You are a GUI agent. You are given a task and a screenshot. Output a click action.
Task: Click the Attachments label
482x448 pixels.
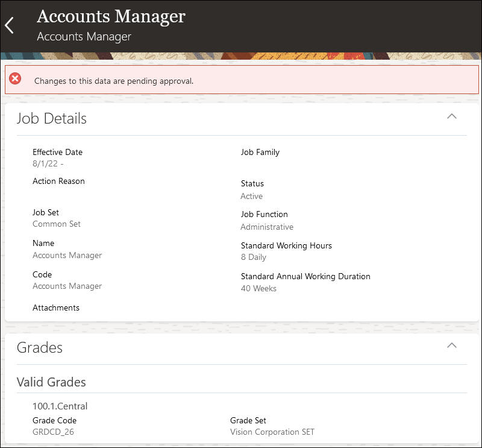tap(56, 308)
